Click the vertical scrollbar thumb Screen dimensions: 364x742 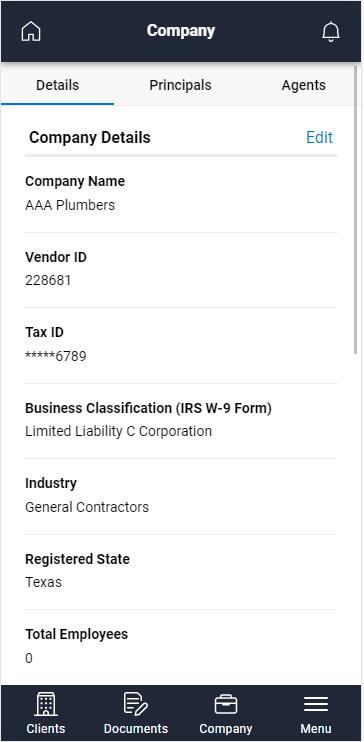coord(356,210)
